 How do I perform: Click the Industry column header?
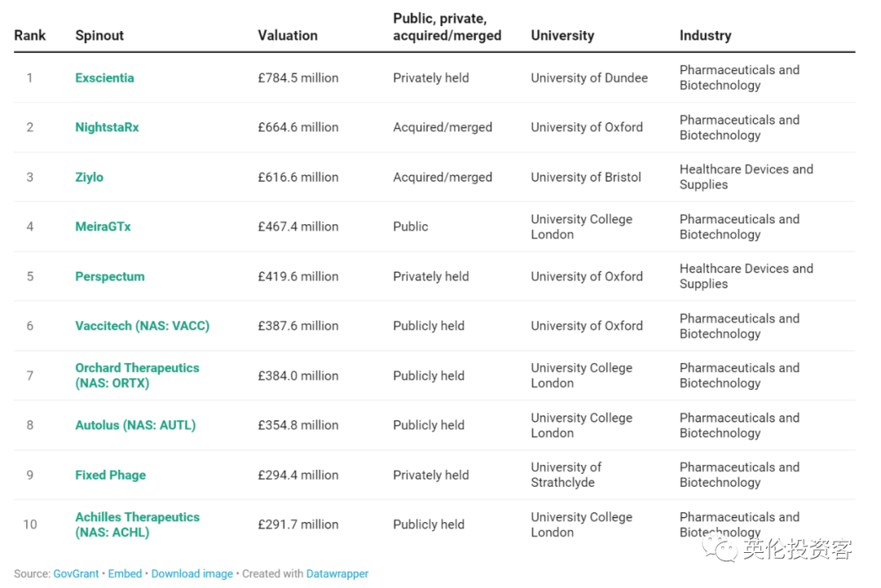tap(705, 36)
